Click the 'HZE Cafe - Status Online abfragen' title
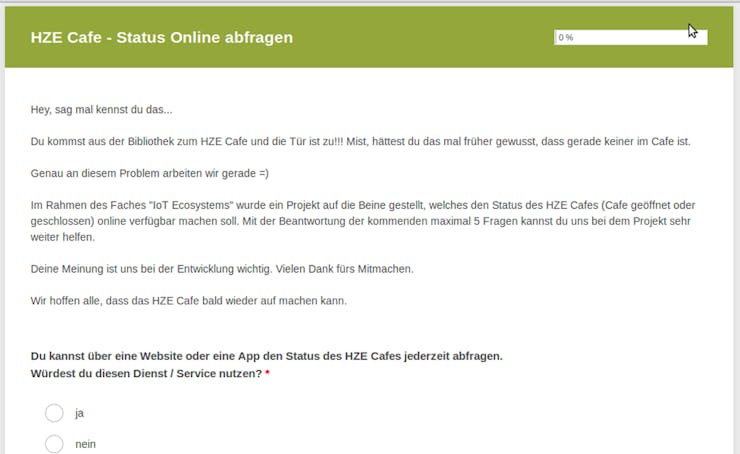The image size is (740, 454). pos(162,37)
